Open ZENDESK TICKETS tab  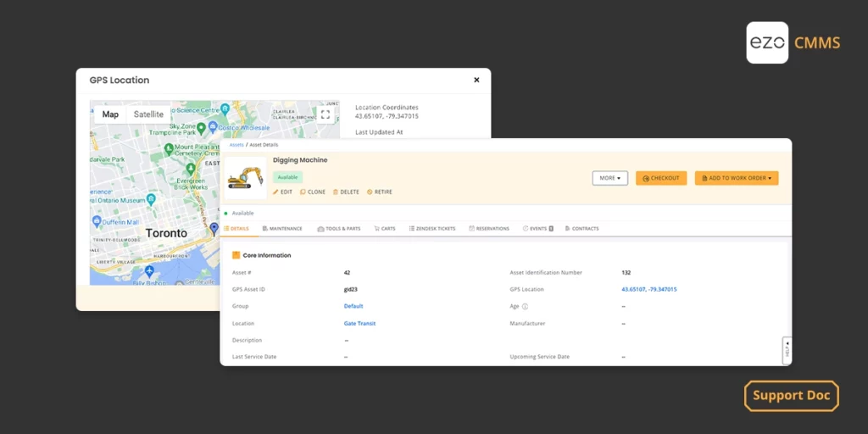[432, 229]
